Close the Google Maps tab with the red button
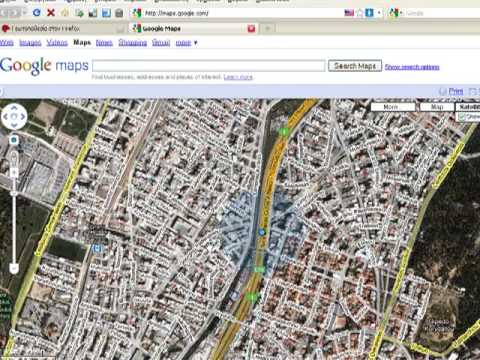Image resolution: width=480 pixels, height=360 pixels. [x=251, y=29]
